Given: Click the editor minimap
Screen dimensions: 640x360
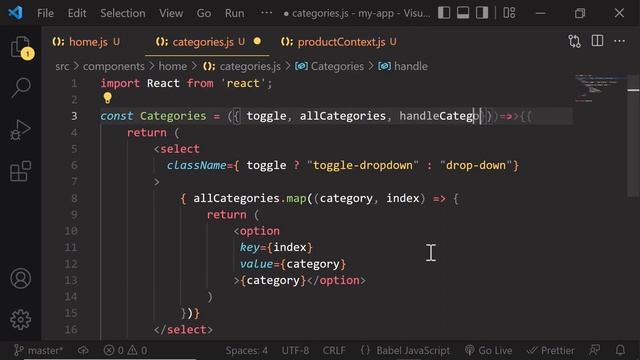Looking at the screenshot, I should tap(600, 88).
